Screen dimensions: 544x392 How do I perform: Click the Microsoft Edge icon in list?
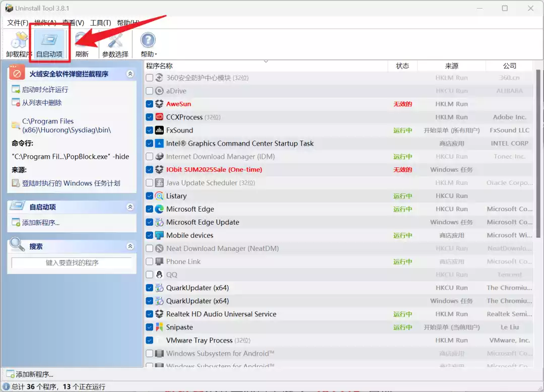click(x=159, y=209)
